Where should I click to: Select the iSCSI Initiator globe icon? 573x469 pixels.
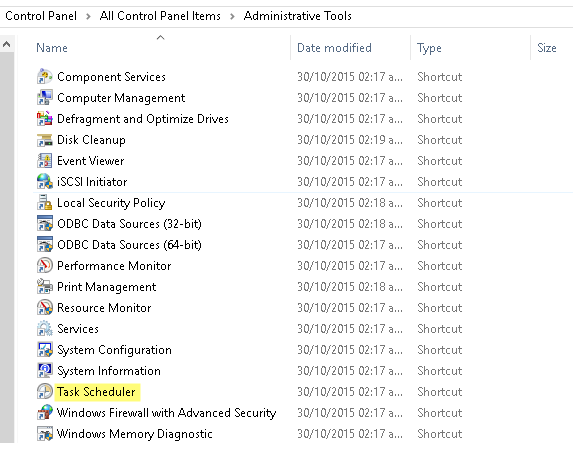(x=45, y=182)
